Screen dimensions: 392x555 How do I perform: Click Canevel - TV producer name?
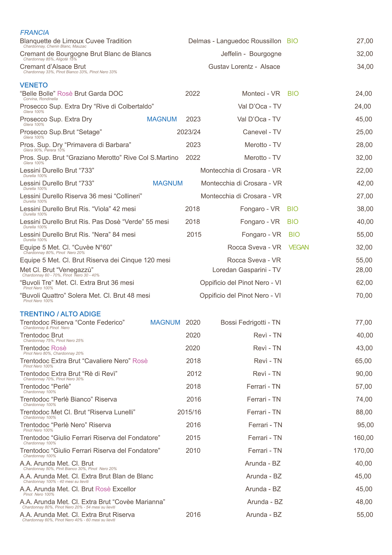[262, 132]
